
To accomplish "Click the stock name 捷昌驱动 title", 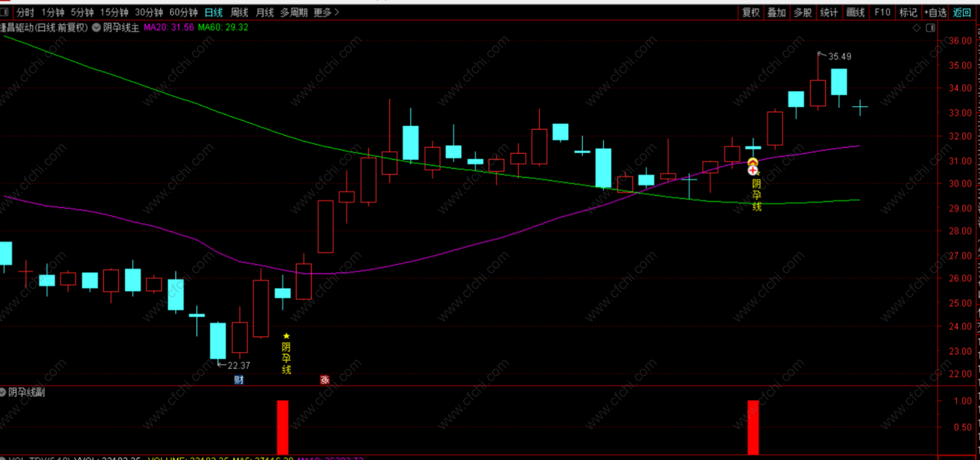I will point(18,28).
